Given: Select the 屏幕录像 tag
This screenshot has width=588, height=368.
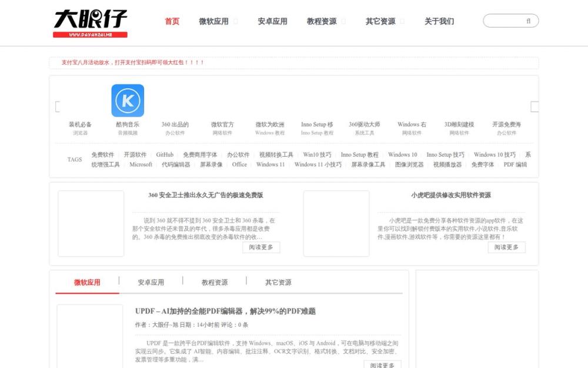Looking at the screenshot, I should point(211,164).
